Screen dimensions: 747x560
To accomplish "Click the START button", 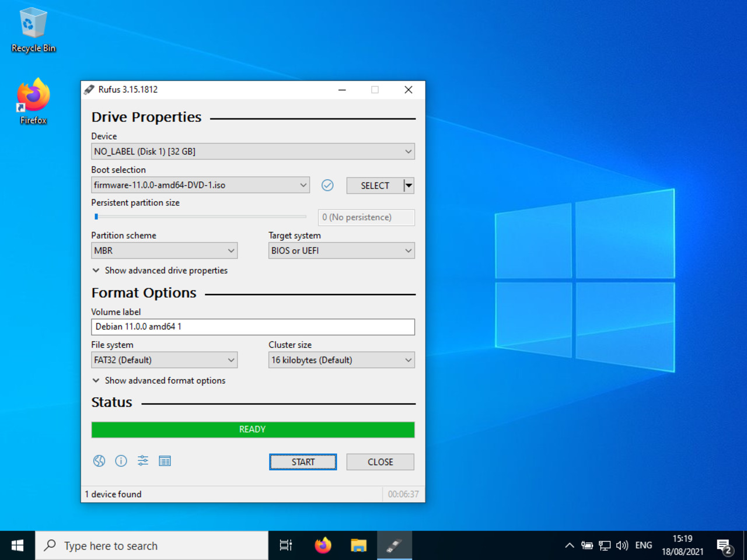I will click(303, 461).
